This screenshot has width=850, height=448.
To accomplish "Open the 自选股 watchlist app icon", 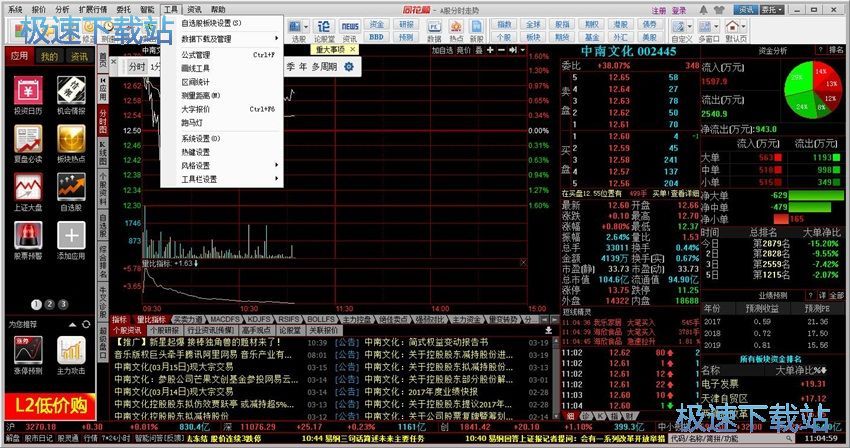I will pos(71,188).
